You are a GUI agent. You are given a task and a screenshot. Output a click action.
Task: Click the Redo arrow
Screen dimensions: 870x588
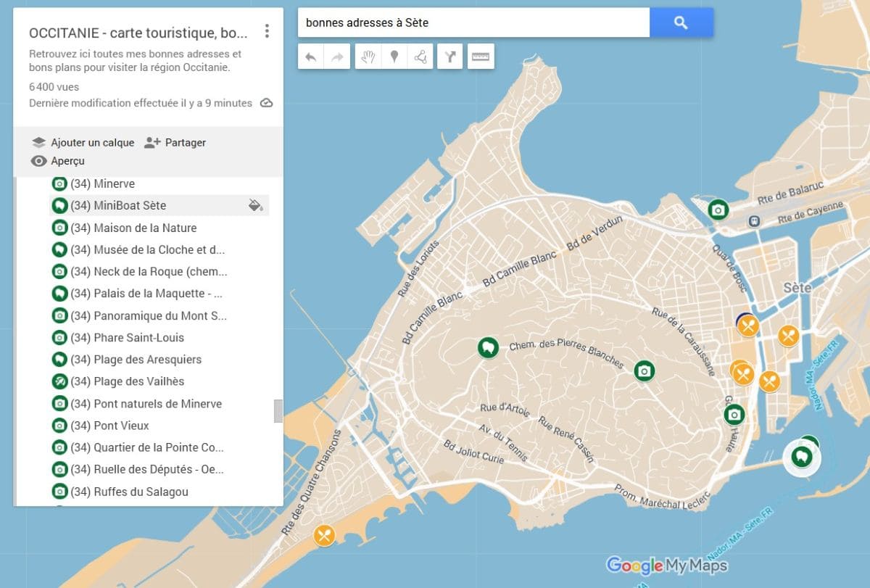336,56
